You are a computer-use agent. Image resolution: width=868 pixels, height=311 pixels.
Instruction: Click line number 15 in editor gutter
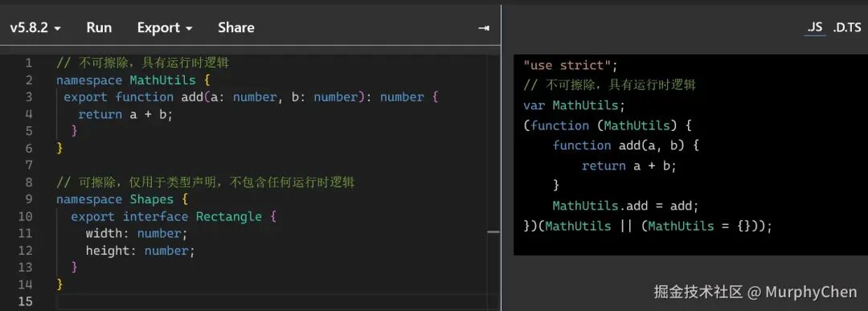coord(25,301)
